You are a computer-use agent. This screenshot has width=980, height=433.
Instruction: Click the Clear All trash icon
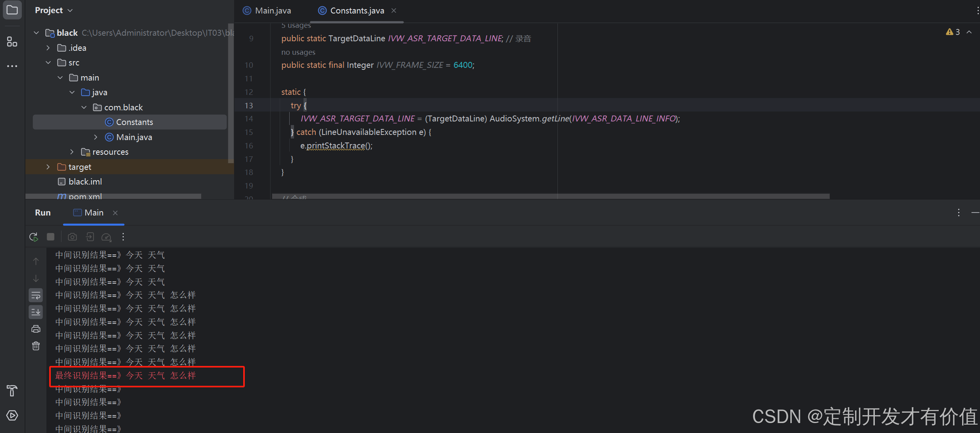tap(36, 346)
